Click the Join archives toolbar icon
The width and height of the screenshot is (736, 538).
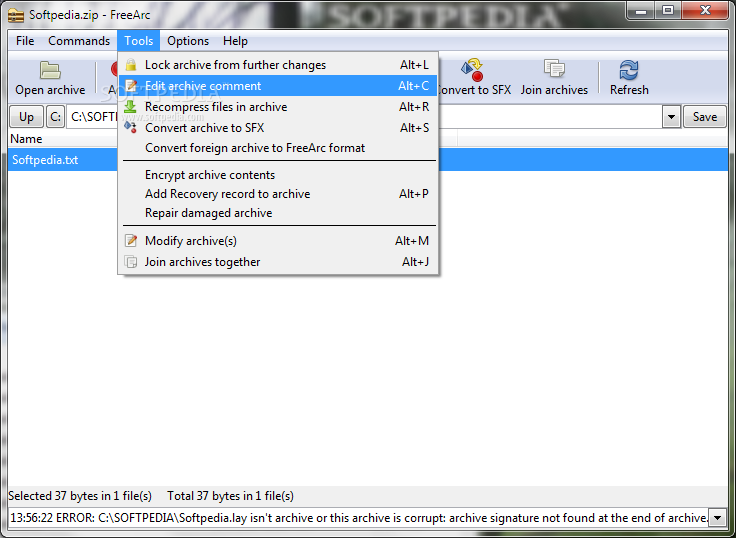pos(554,68)
